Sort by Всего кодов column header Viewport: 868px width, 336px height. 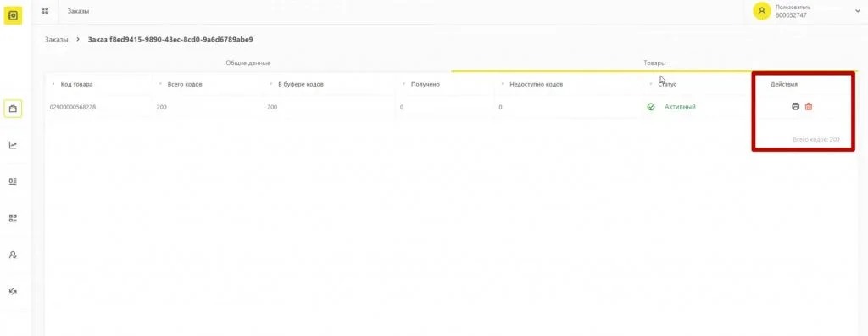(185, 84)
